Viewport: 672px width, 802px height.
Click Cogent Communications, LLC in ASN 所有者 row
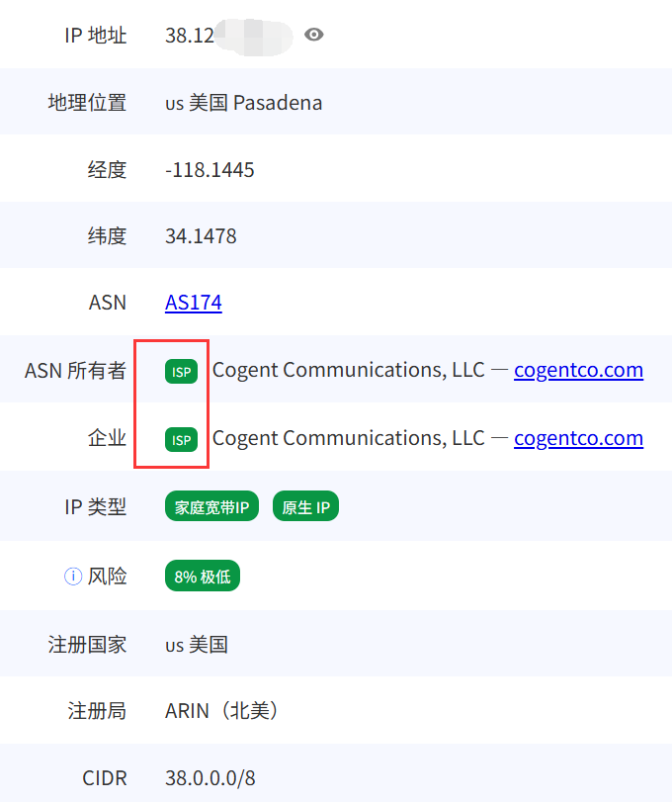(348, 370)
